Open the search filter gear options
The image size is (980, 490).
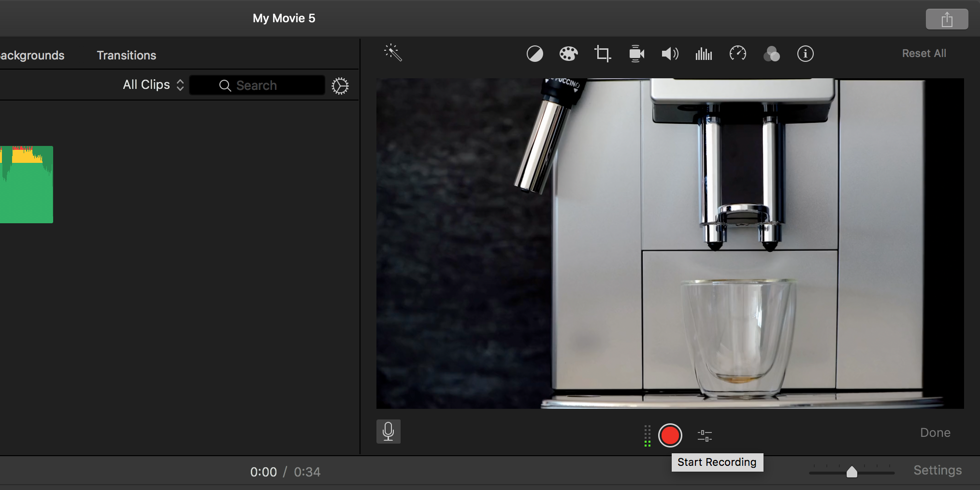pos(340,86)
